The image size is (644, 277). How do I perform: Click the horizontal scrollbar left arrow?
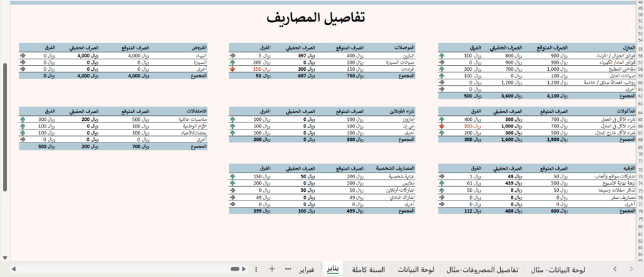[14, 269]
